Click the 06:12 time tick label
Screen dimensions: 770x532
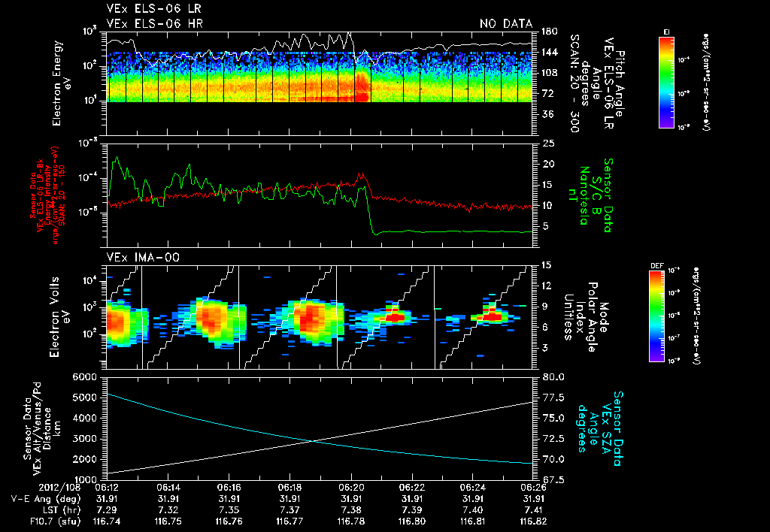[x=107, y=488]
